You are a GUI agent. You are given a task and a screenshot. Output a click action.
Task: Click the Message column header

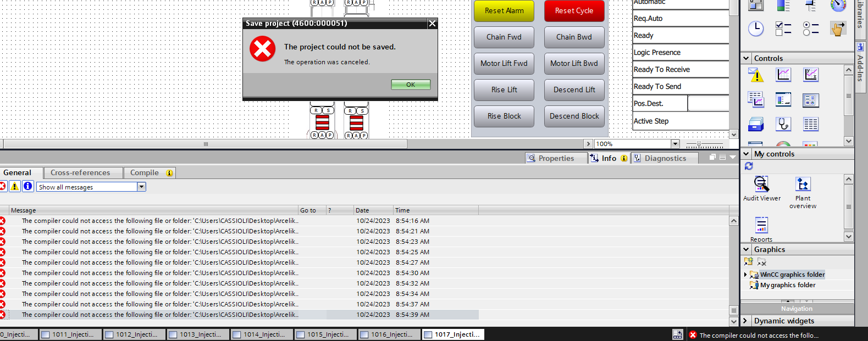pos(154,210)
